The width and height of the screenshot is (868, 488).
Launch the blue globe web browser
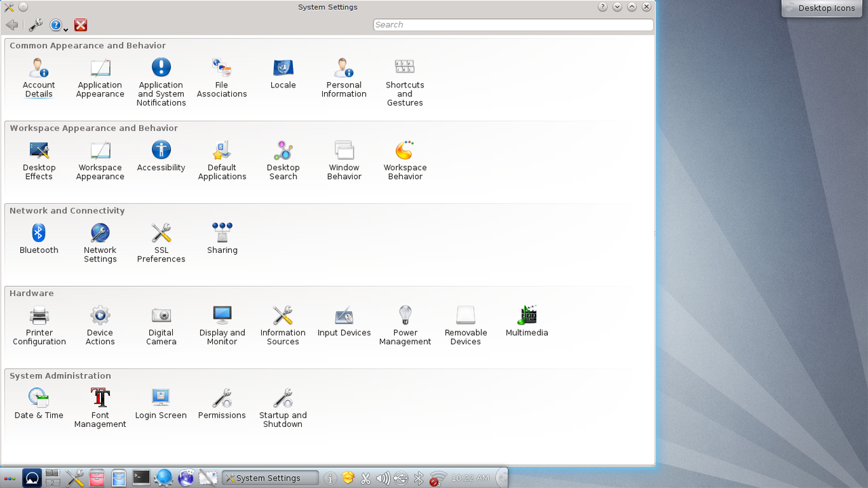(163, 478)
